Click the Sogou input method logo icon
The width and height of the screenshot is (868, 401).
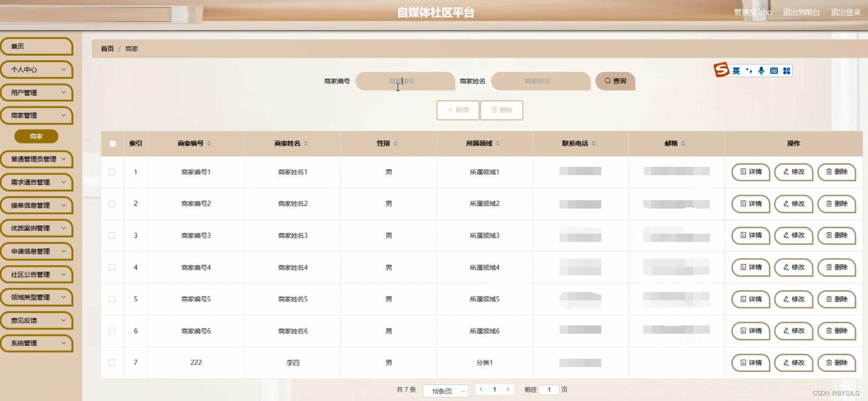(x=722, y=70)
